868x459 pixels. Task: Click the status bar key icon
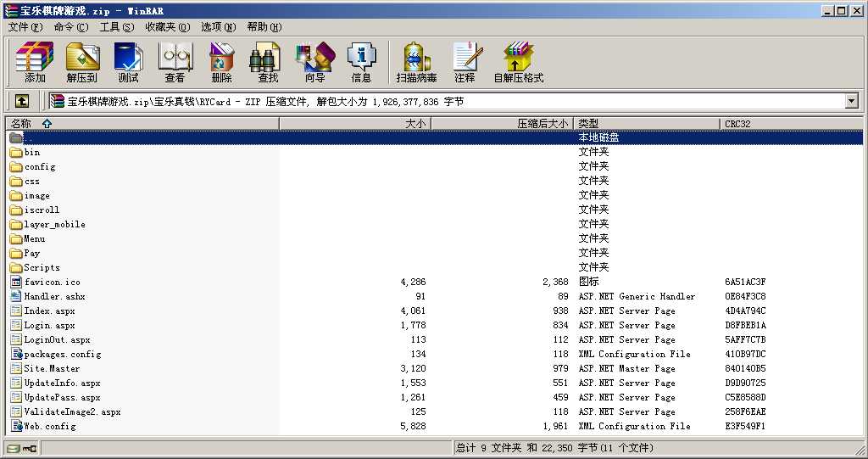click(30, 448)
